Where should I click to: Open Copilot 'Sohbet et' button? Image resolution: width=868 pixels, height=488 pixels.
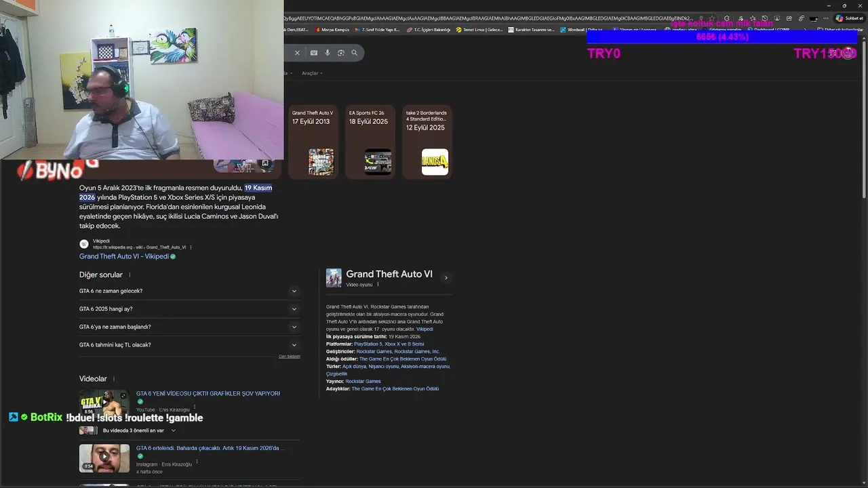(x=849, y=18)
